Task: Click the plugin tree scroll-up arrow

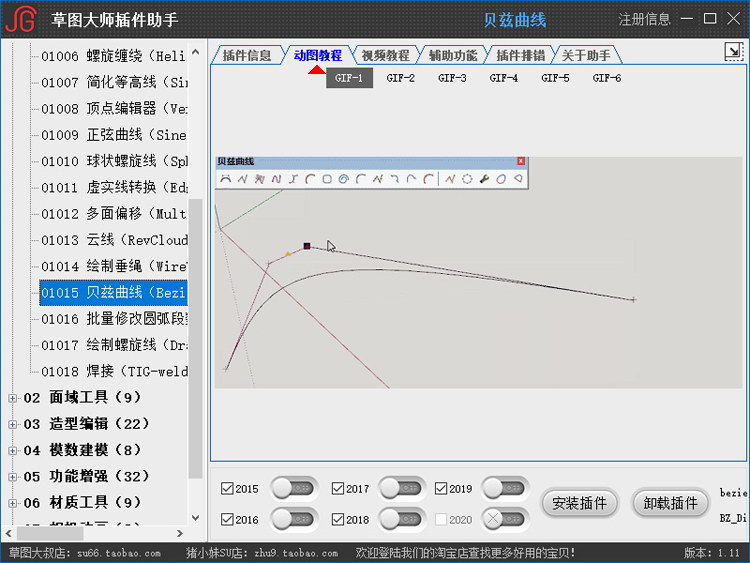Action: pos(196,52)
